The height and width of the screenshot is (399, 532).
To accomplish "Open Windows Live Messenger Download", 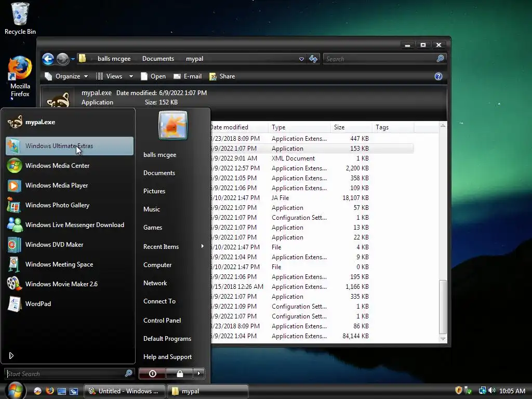I will pos(70,225).
